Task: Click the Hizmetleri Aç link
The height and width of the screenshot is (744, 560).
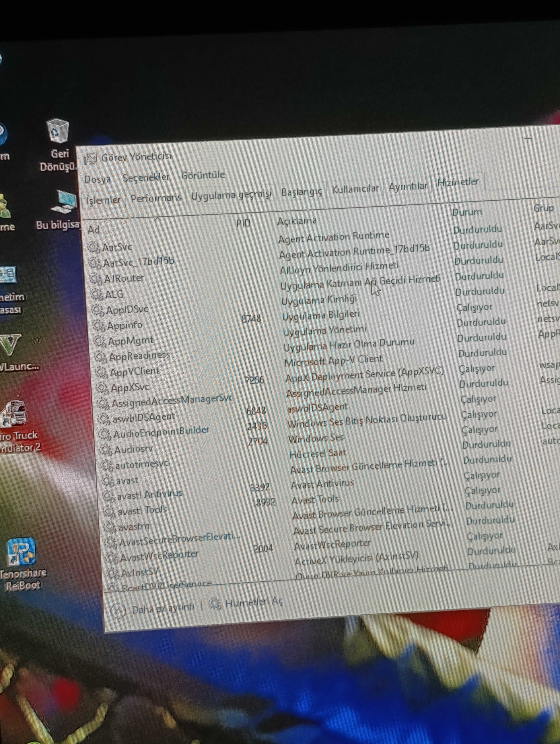Action: tap(246, 603)
